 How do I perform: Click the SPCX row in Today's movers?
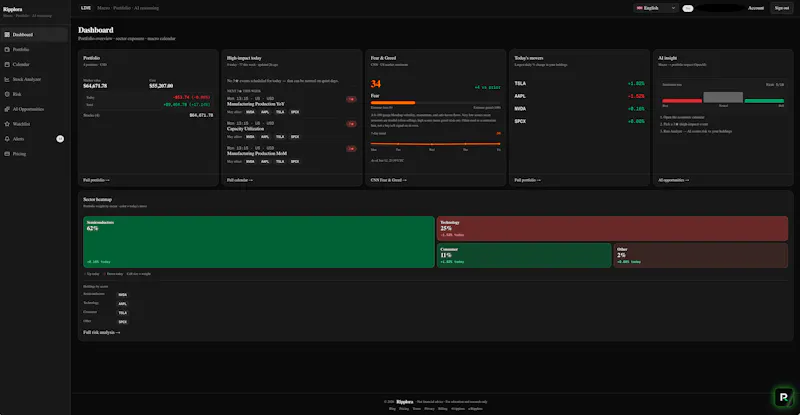(579, 121)
